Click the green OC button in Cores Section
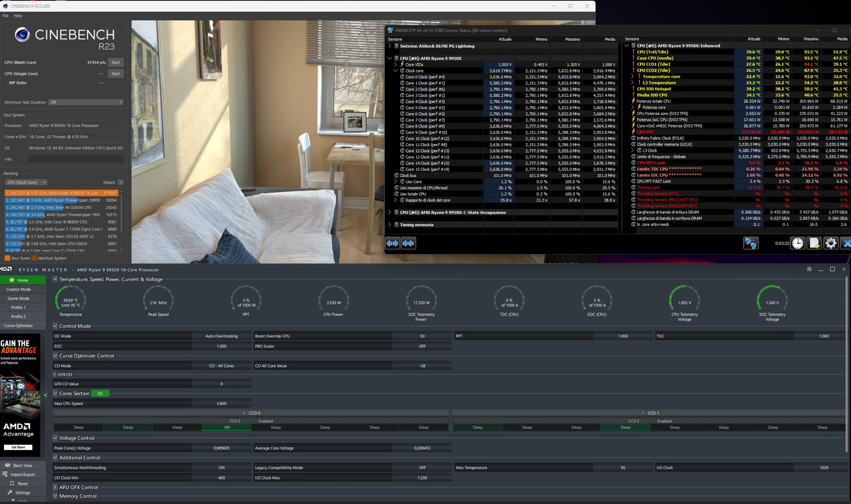The width and height of the screenshot is (851, 504). (100, 393)
